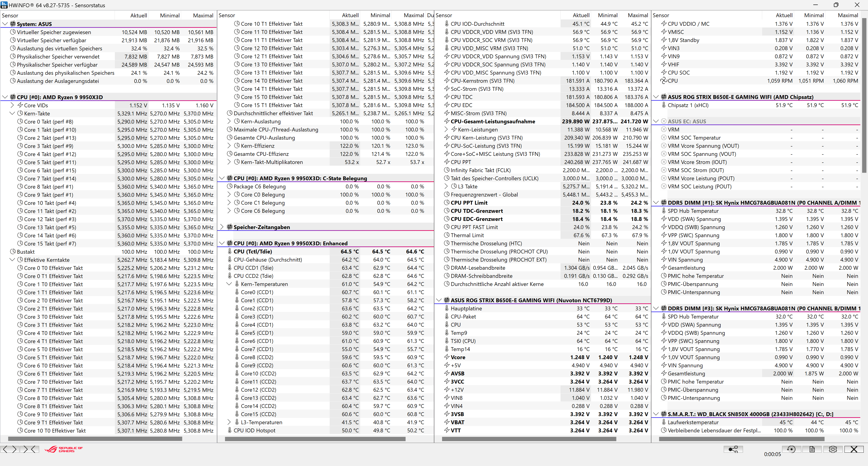Viewport: 868px width, 466px height.
Task: Click the collapse columns arrows button
Action: [x=29, y=449]
